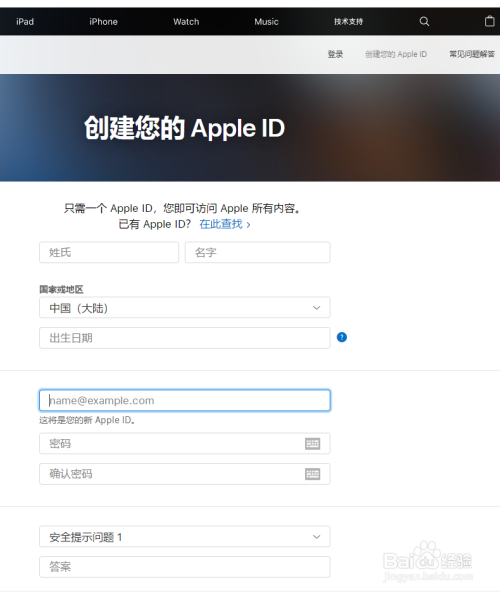Click keyboard icon in 确认密码 field
This screenshot has width=500, height=594.
pyautogui.click(x=312, y=474)
